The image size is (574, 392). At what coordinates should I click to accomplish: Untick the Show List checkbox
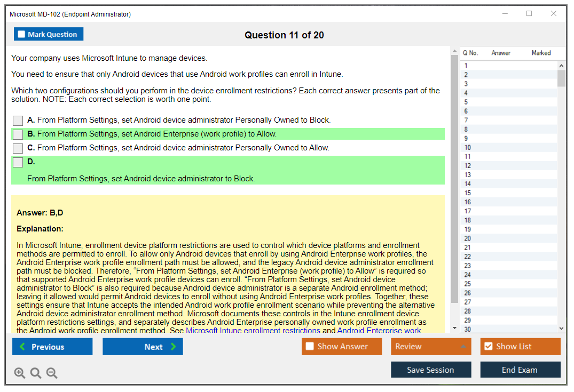point(489,346)
